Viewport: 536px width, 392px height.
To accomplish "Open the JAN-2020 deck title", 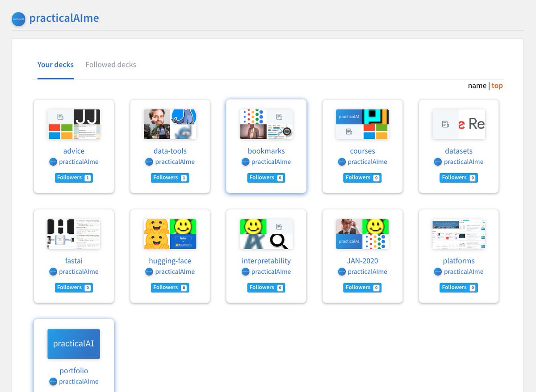I will click(362, 261).
